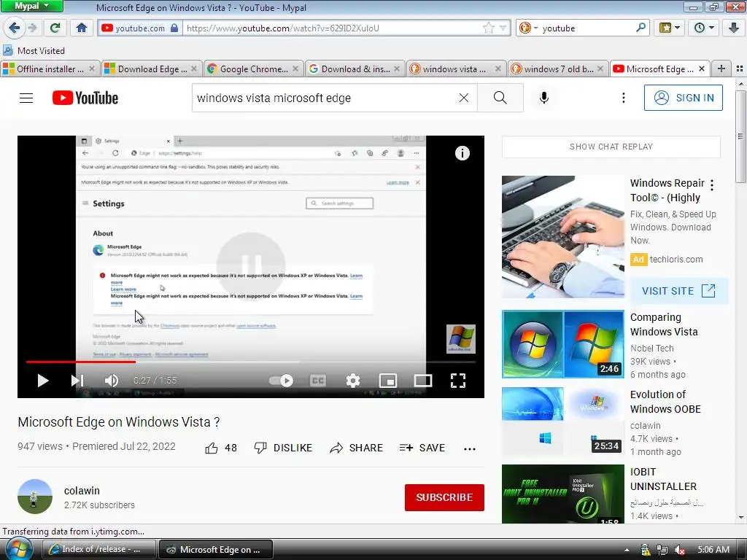Expand the URL history dropdown arrow

[x=503, y=28]
